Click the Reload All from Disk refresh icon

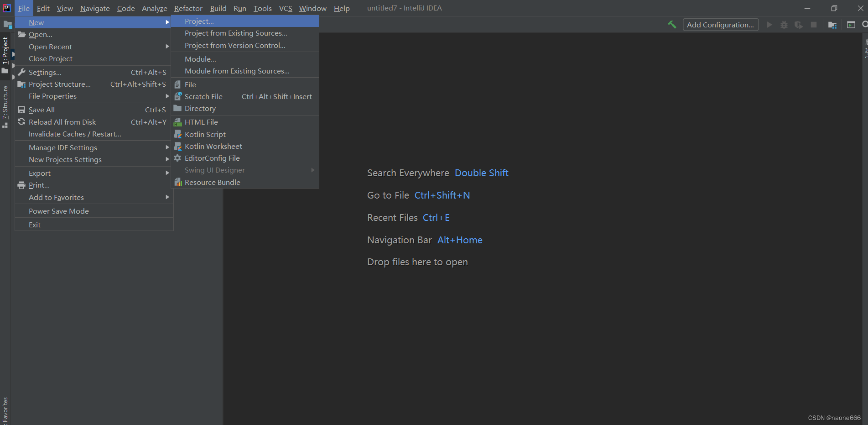(21, 122)
